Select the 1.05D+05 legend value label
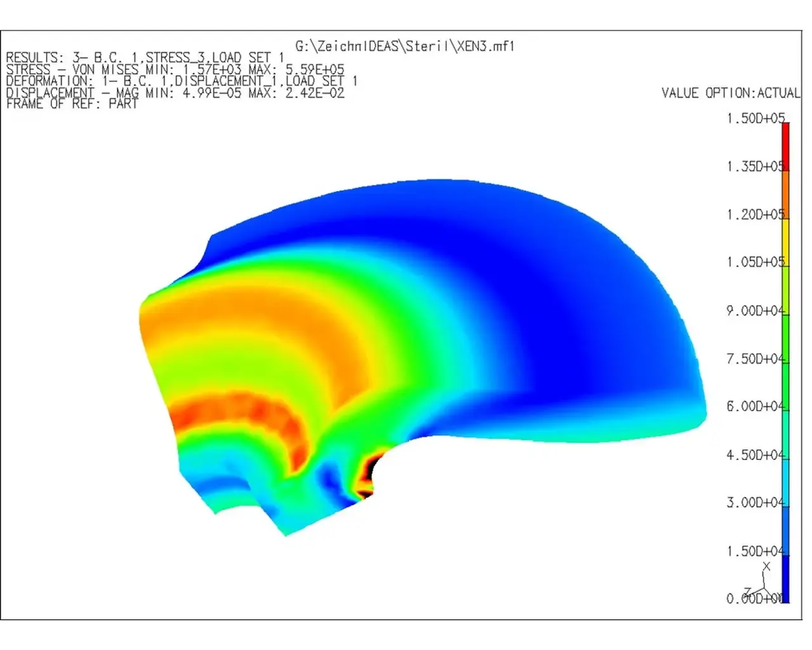Screen dimensions: 812x650 coord(755,262)
